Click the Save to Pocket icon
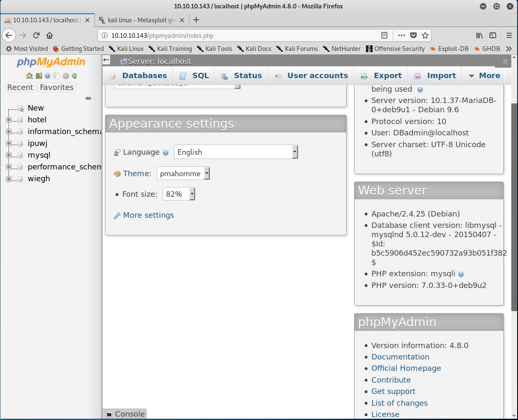 (413, 35)
